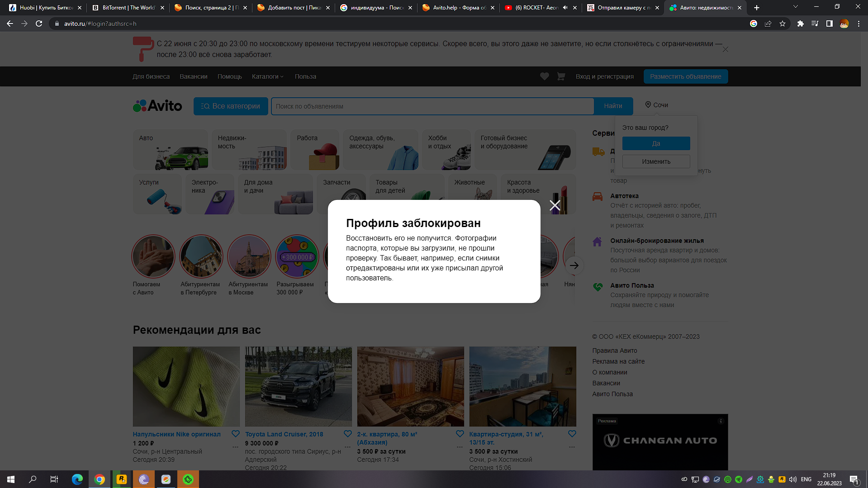This screenshot has height=488, width=868.
Task: Dismiss the service testing notice banner
Action: tap(726, 49)
